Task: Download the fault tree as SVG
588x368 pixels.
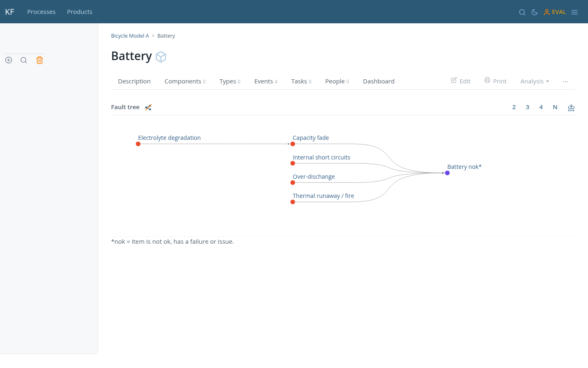Action: (571, 108)
